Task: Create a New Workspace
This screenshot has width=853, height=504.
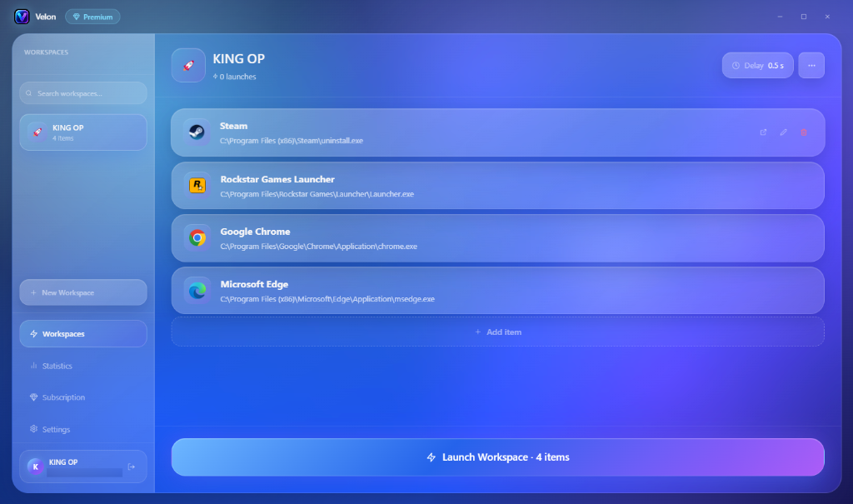Action: (83, 292)
